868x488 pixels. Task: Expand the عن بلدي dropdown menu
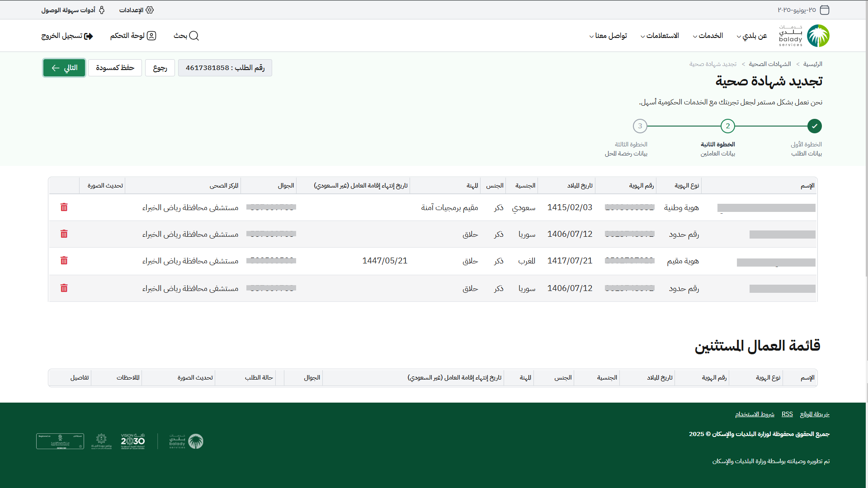(752, 36)
